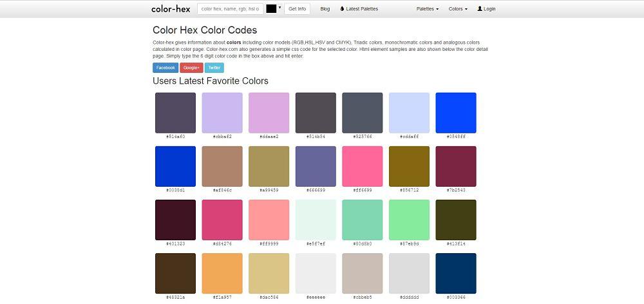Share via the Twitter button
This screenshot has height=304, width=644.
pyautogui.click(x=214, y=68)
